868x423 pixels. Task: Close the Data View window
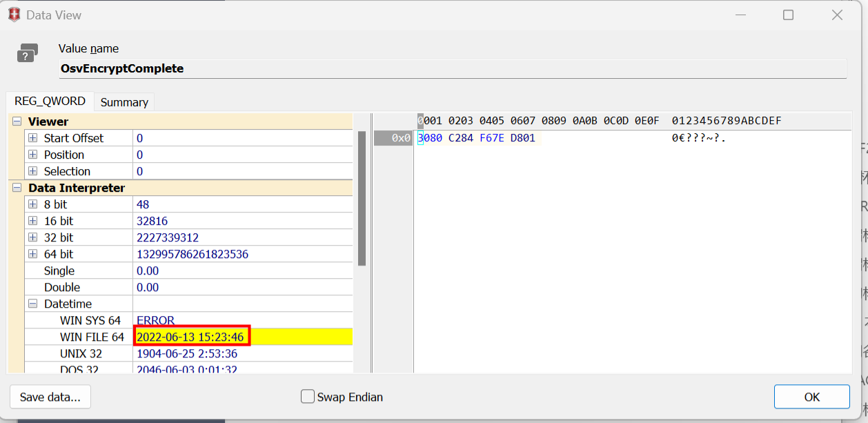coord(837,14)
